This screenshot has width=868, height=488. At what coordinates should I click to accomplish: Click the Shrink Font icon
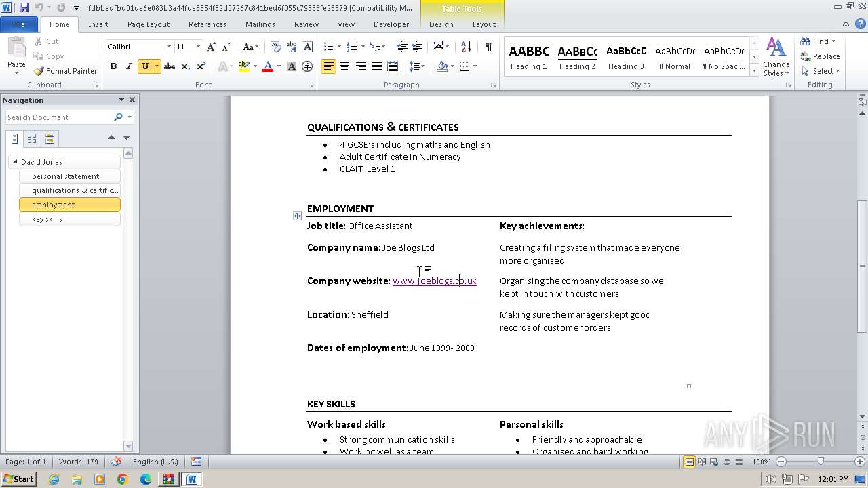point(226,47)
